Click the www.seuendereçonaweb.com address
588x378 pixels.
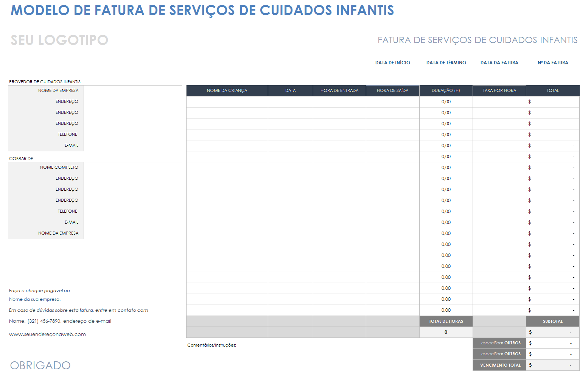tap(47, 334)
